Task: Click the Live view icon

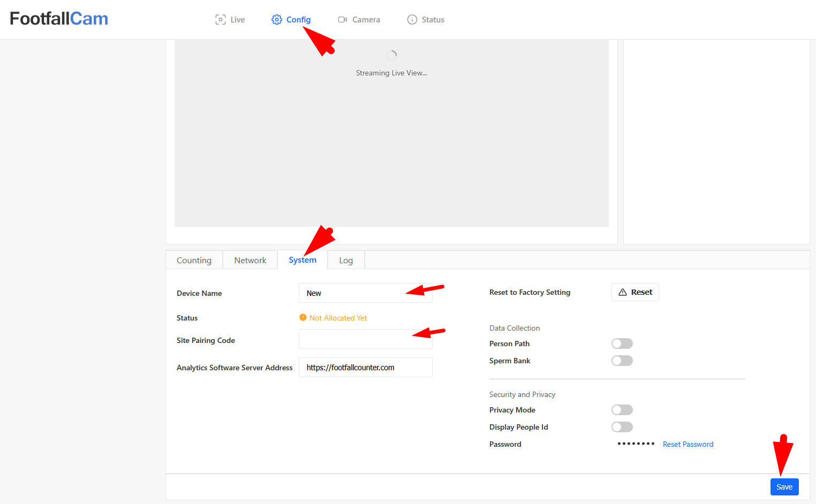Action: pos(220,20)
